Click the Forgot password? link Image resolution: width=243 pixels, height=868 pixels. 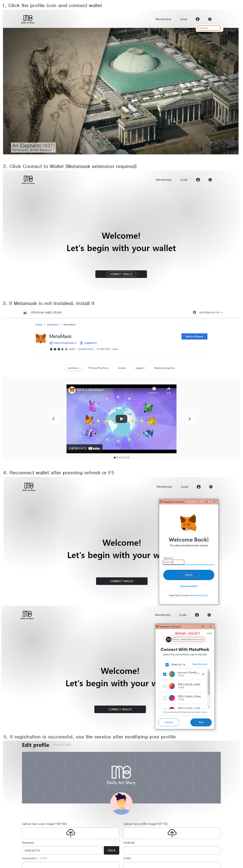(188, 586)
